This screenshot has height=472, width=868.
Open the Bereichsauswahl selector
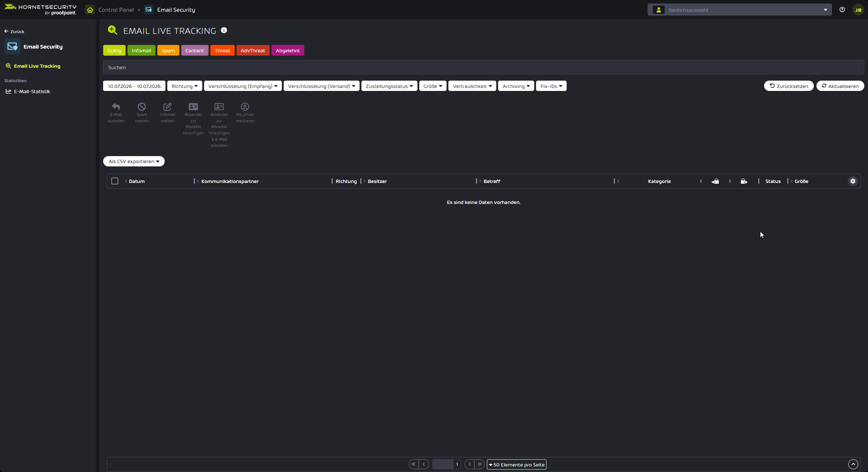[739, 10]
